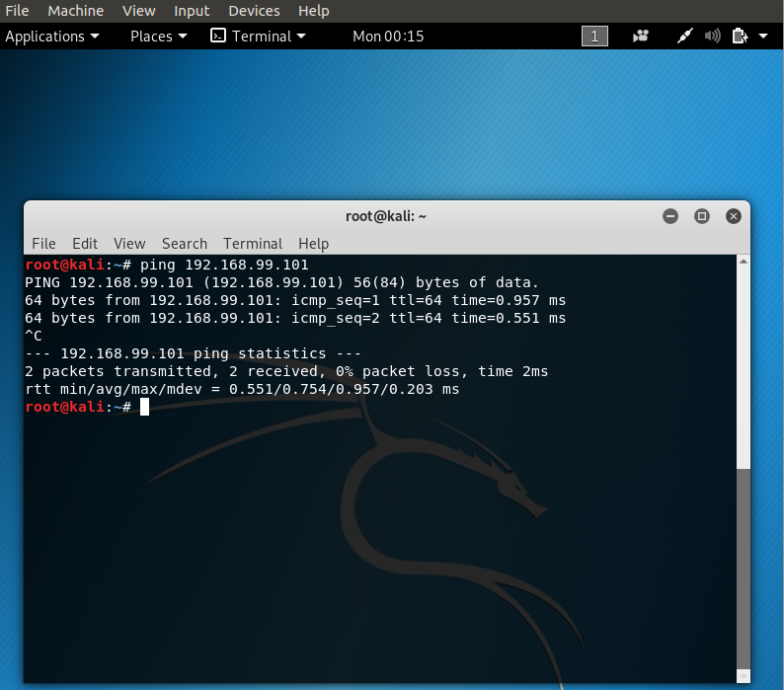Open the terminal window File menu
The image size is (784, 690).
(44, 244)
